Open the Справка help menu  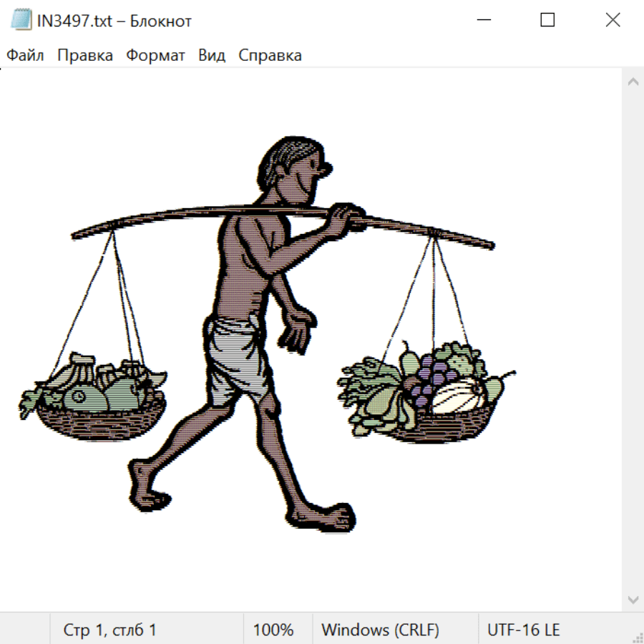270,56
